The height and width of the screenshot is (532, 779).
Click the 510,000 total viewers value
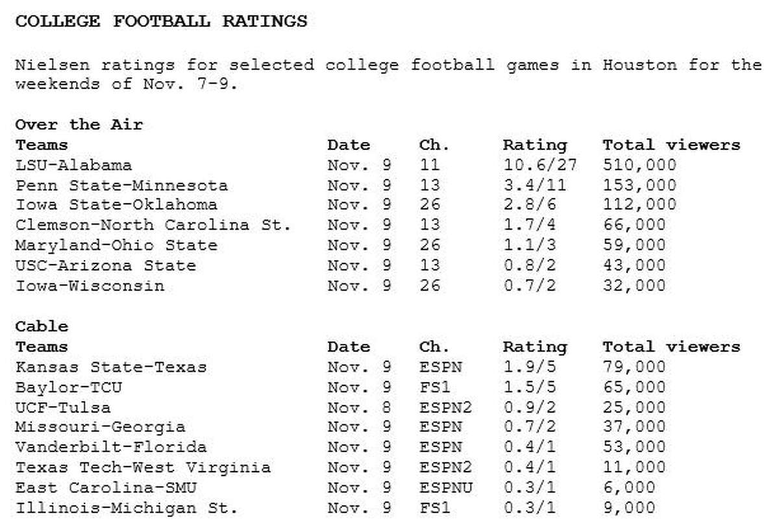(639, 165)
